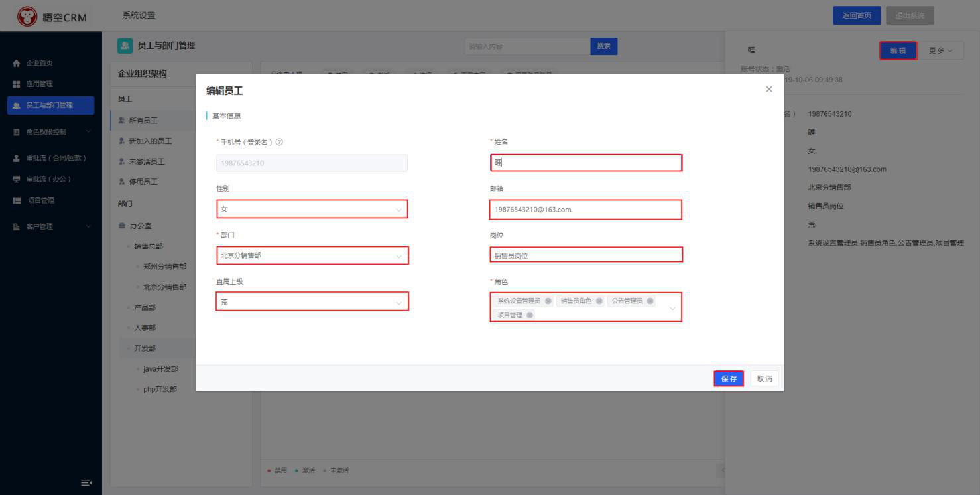The height and width of the screenshot is (495, 980).
Task: Select php开发部 department node
Action: (x=160, y=389)
